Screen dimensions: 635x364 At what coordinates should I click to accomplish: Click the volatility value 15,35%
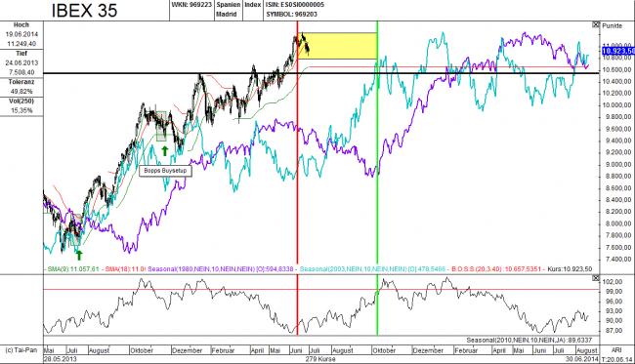tap(21, 110)
